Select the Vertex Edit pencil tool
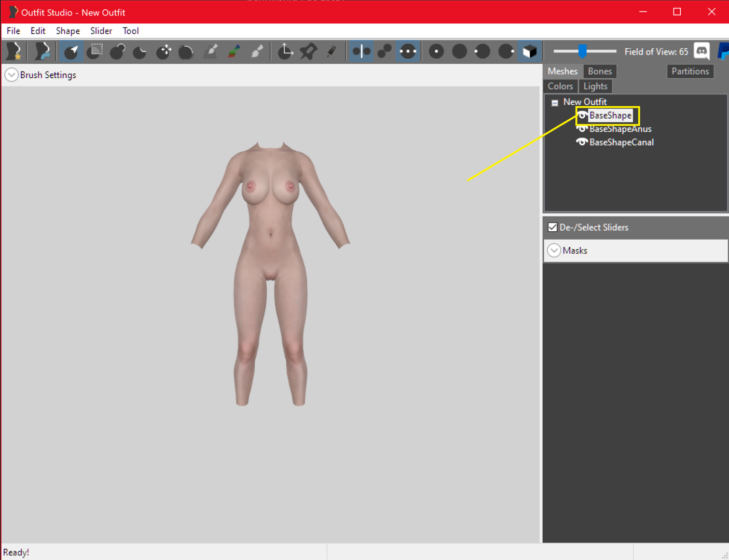The image size is (729, 560). point(332,51)
